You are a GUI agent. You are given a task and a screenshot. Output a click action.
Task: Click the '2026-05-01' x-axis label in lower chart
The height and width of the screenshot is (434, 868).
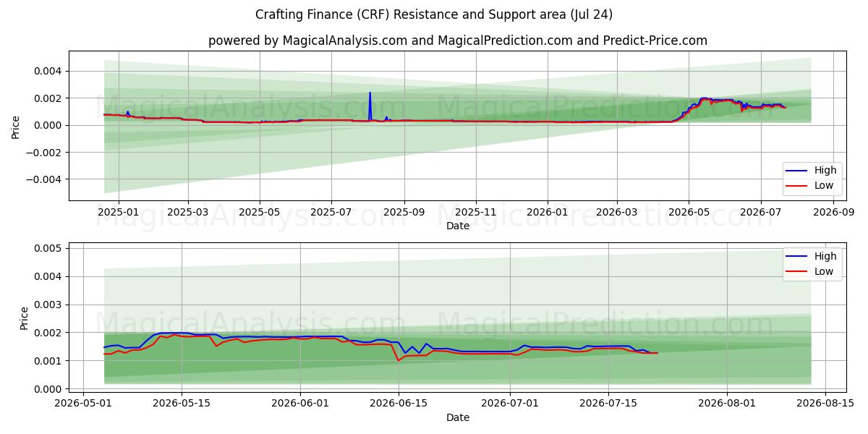click(83, 404)
